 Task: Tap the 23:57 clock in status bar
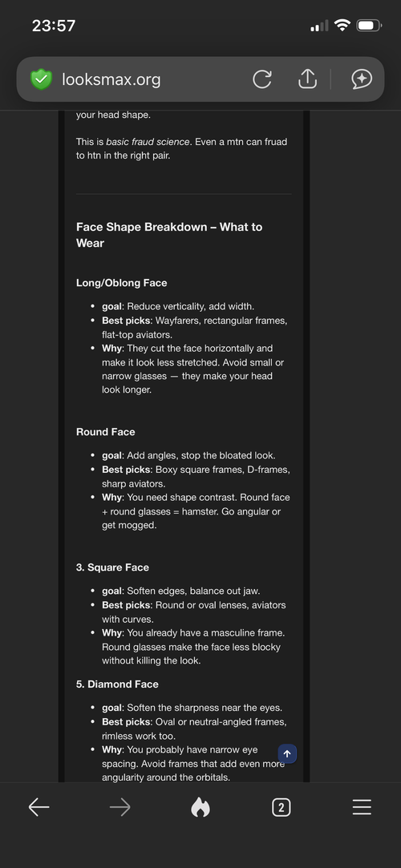[54, 26]
